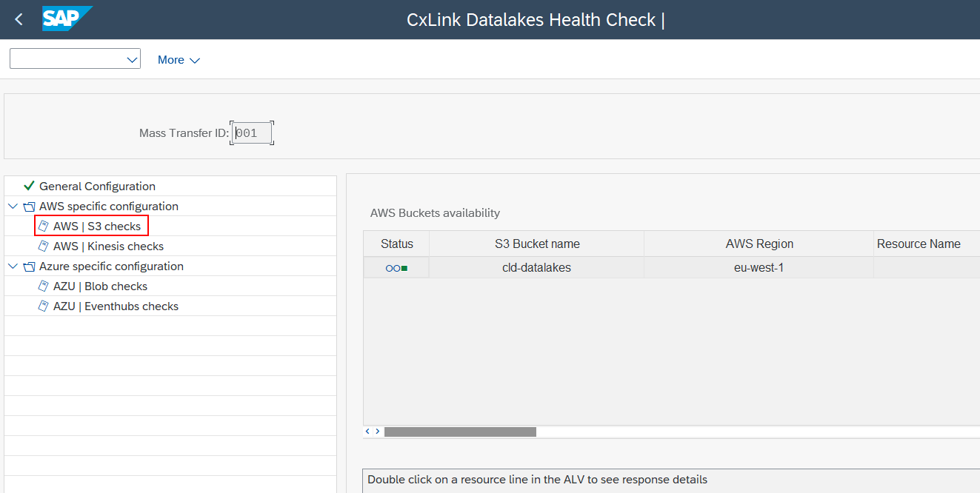
Task: Open the command field dropdown
Action: 133,59
